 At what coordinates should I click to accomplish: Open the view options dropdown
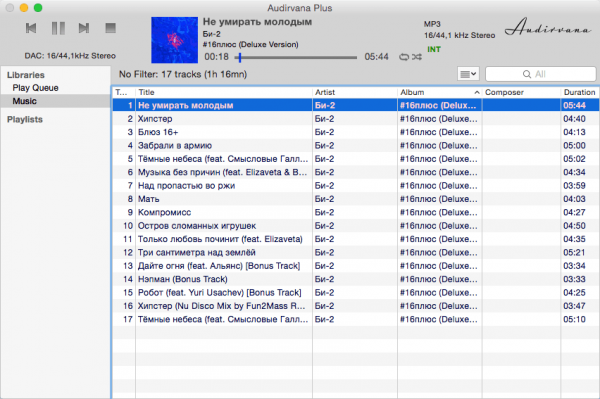[468, 74]
